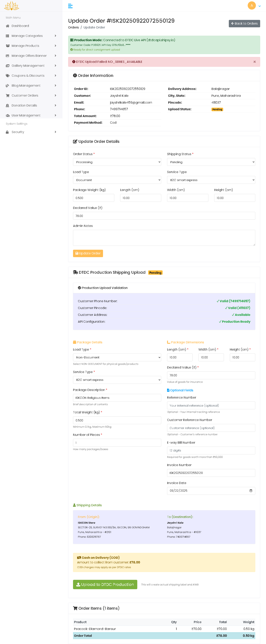Click the ISKCON lotus logo
The image size is (266, 644).
(11, 6)
